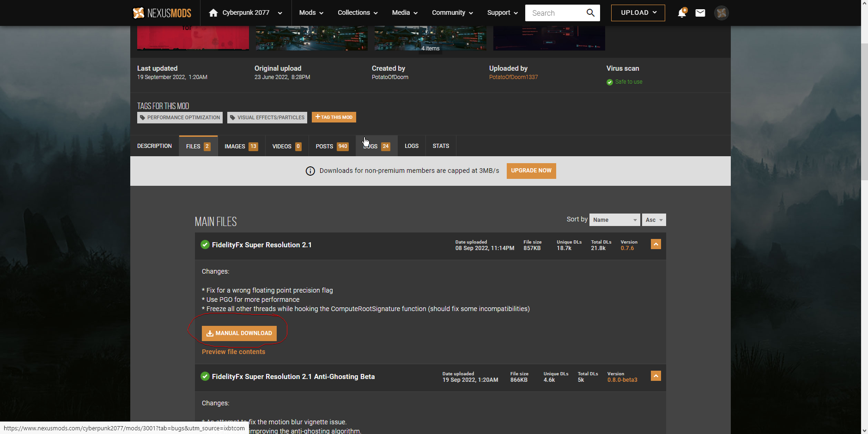The height and width of the screenshot is (434, 868).
Task: Click Manual Download for FidelityFx 2.1
Action: (239, 333)
